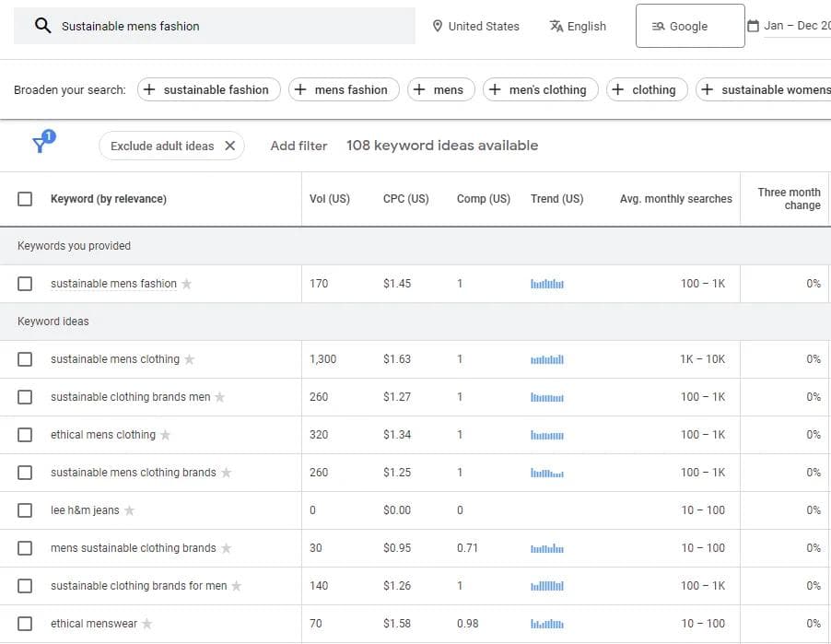Star the sustainable mens fashion keyword

point(187,284)
